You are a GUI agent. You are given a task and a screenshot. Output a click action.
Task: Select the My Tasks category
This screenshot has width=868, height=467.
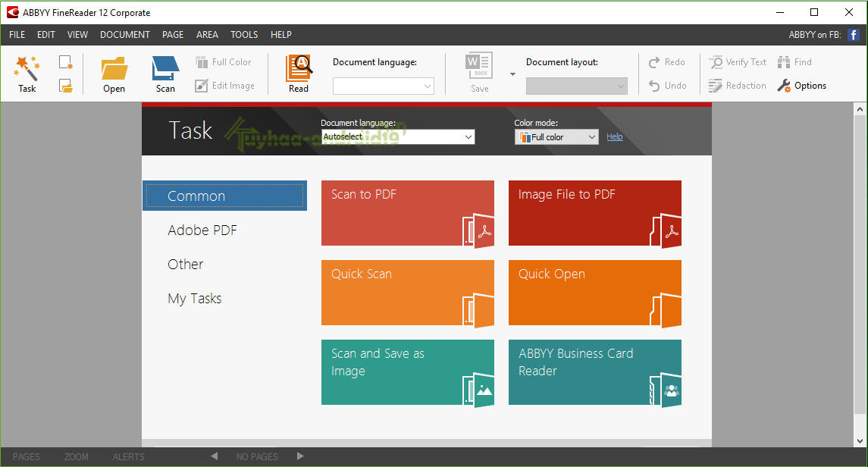(x=194, y=299)
